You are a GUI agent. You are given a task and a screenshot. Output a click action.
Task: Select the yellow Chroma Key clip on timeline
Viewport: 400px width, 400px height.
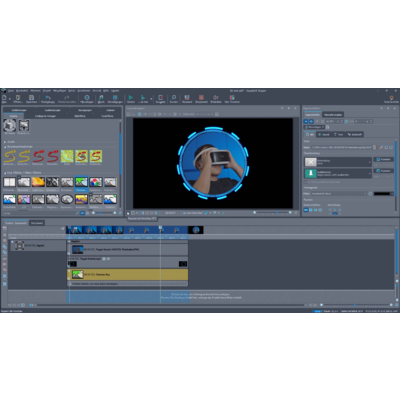click(128, 274)
